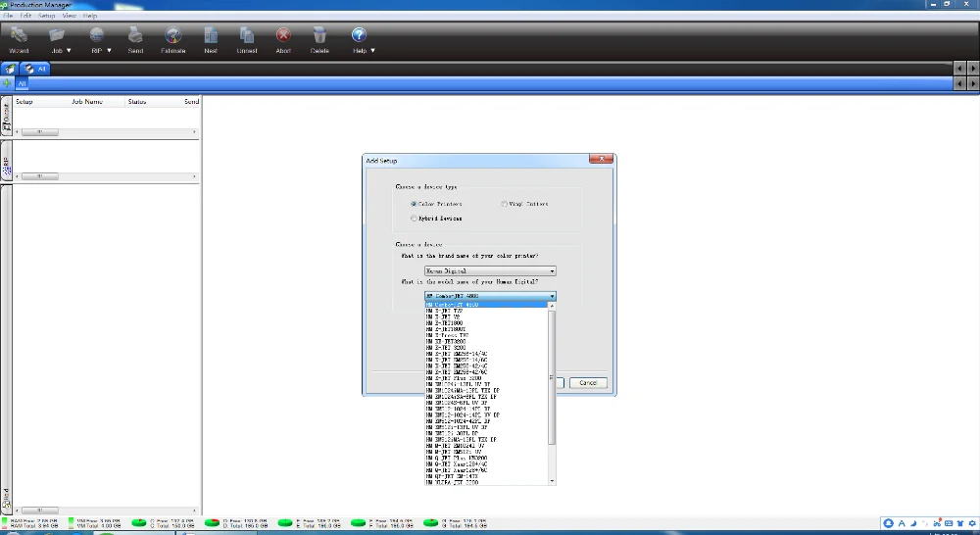Expand the RIP toolbar dropdown arrow
Image resolution: width=980 pixels, height=535 pixels.
click(x=110, y=51)
